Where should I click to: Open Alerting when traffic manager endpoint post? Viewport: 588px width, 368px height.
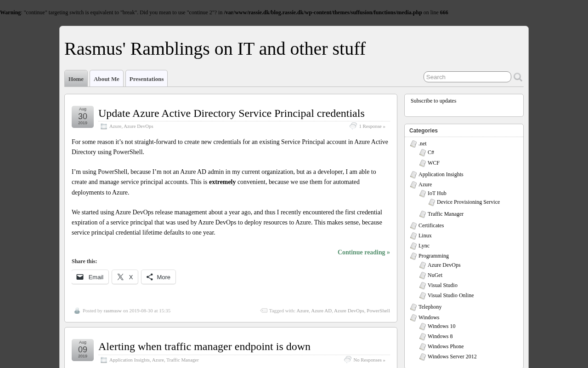(x=204, y=346)
